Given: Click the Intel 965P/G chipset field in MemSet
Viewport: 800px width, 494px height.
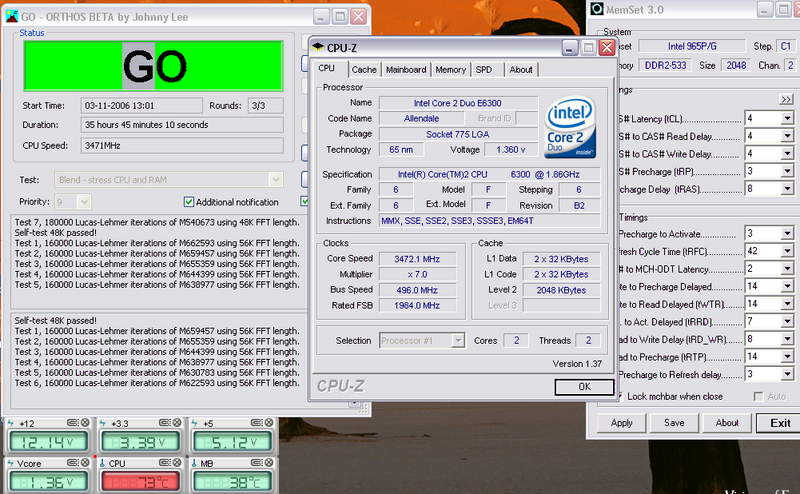Looking at the screenshot, I should [x=692, y=46].
